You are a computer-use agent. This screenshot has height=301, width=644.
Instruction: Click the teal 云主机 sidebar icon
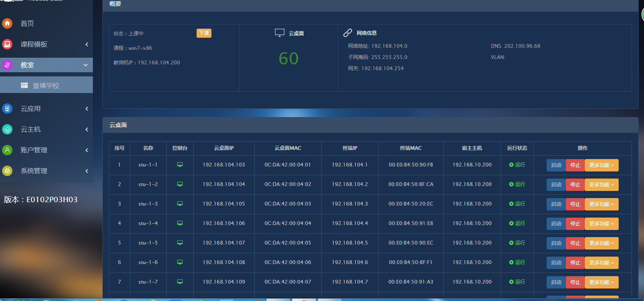pyautogui.click(x=7, y=129)
